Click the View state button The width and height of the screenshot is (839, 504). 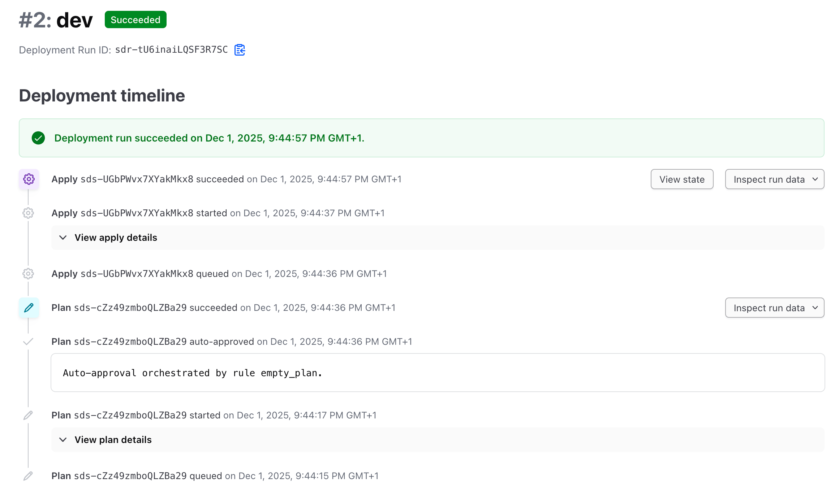(682, 179)
